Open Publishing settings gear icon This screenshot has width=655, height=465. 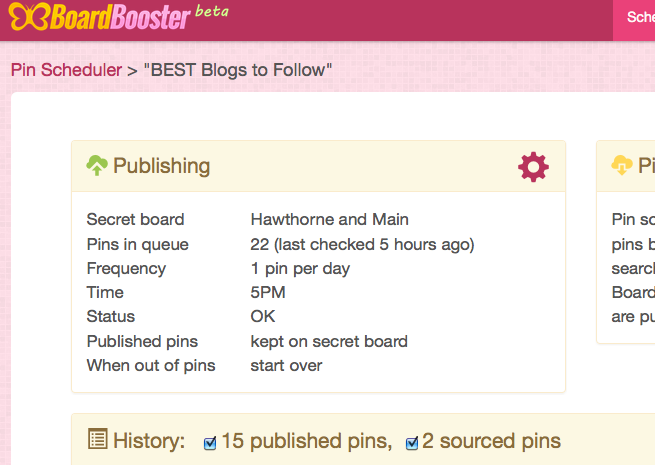click(x=533, y=167)
